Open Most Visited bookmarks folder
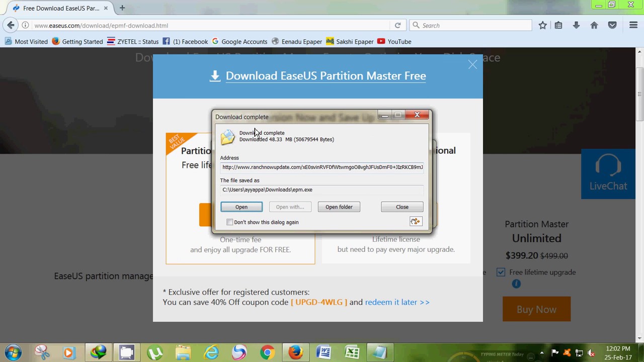644x362 pixels. 26,42
